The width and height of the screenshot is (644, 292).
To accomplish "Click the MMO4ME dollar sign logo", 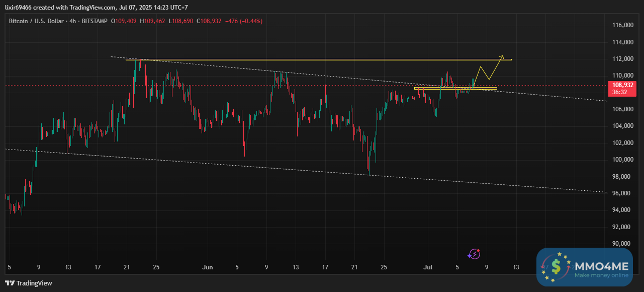I will (x=556, y=267).
